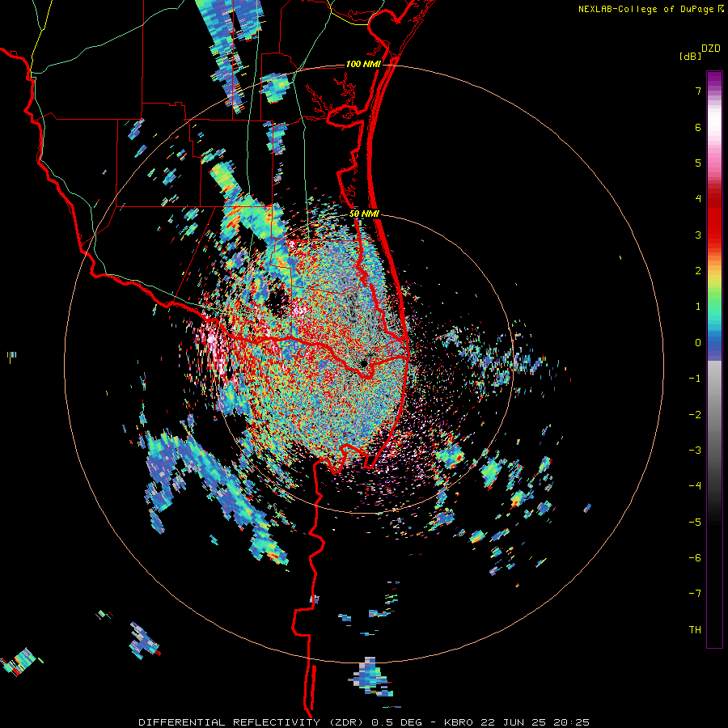Pick the red band of the color bar
This screenshot has height=728, width=728.
tap(714, 218)
